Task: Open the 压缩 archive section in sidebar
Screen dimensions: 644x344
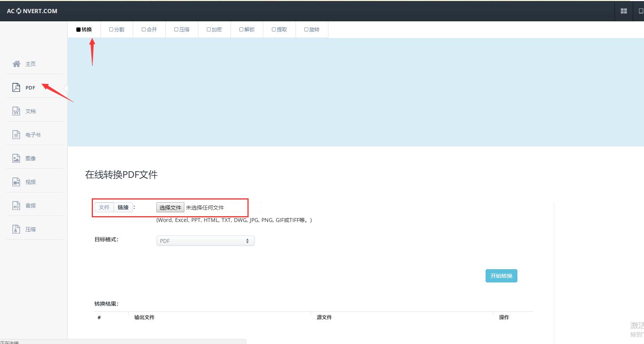Action: click(31, 230)
